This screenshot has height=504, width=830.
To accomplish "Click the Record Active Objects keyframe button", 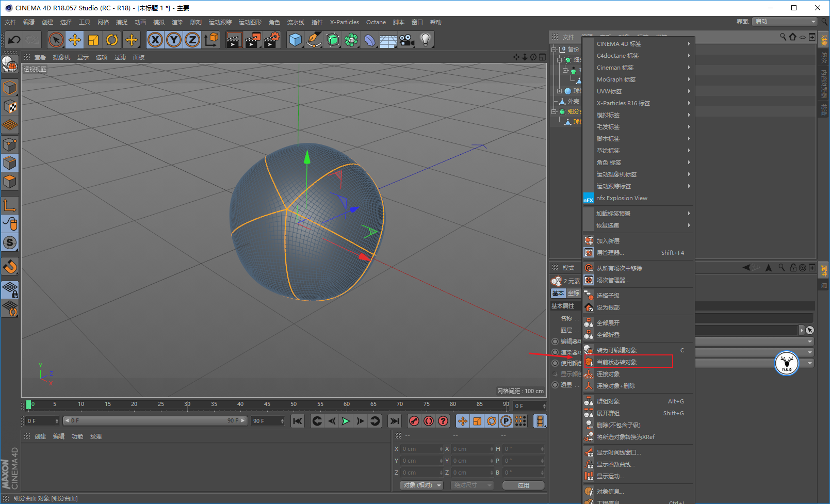I will click(414, 421).
